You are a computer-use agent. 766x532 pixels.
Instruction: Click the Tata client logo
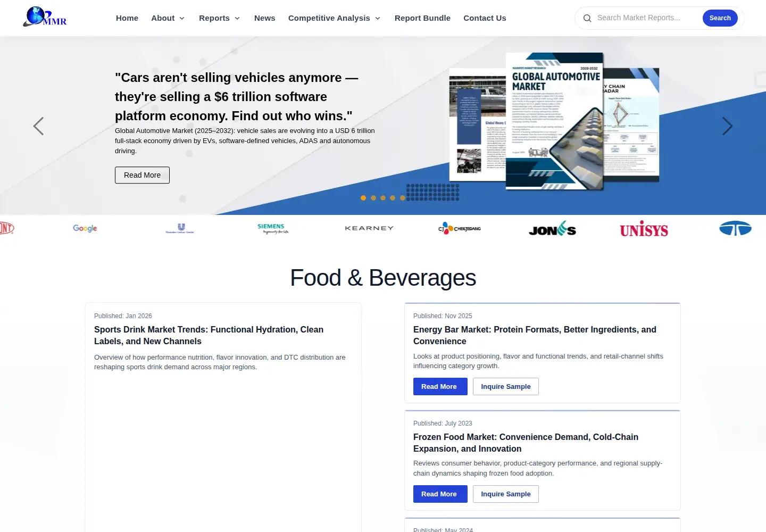[x=735, y=228]
